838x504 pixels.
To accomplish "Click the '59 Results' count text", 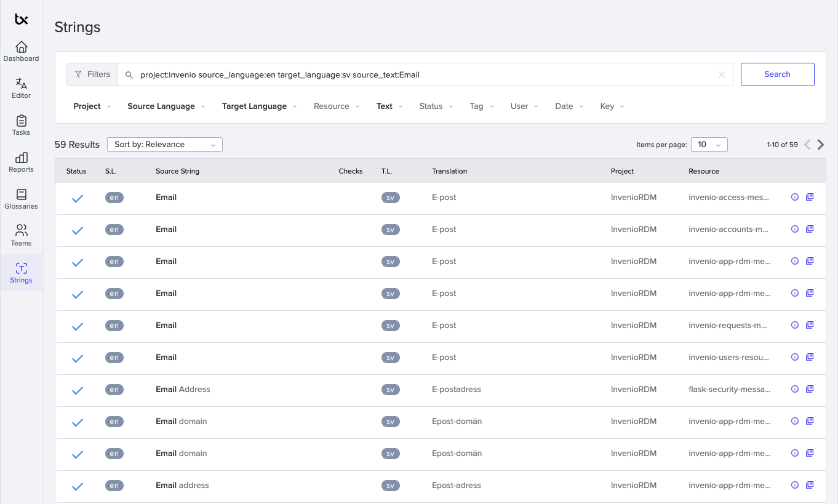I will click(x=77, y=145).
